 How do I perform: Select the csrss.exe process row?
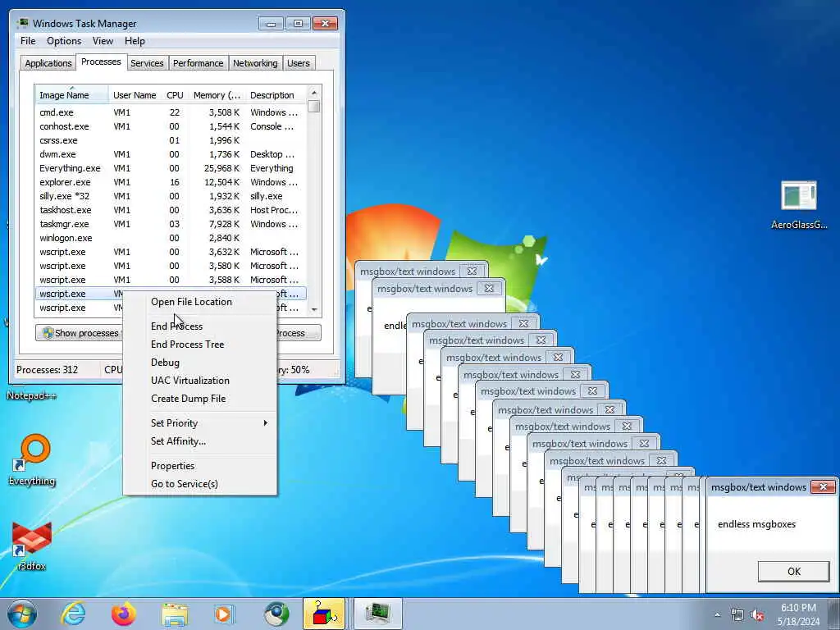click(x=171, y=140)
